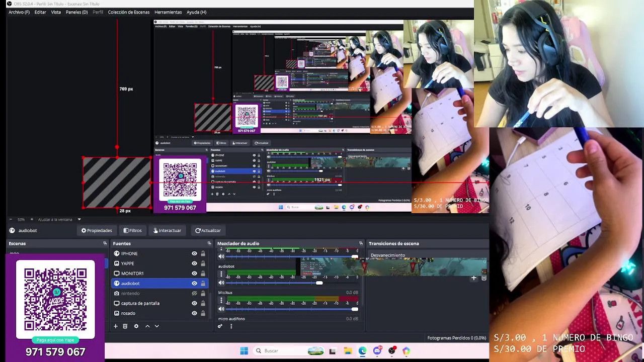Image resolution: width=644 pixels, height=362 pixels.
Task: Click the hatched selected source in preview
Action: pos(117,183)
